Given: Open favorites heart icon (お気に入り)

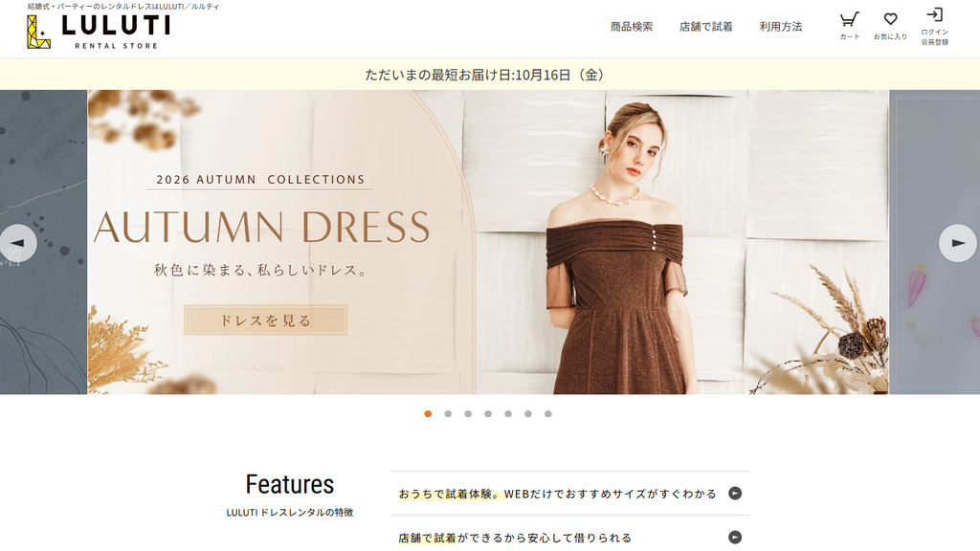Looking at the screenshot, I should (891, 26).
